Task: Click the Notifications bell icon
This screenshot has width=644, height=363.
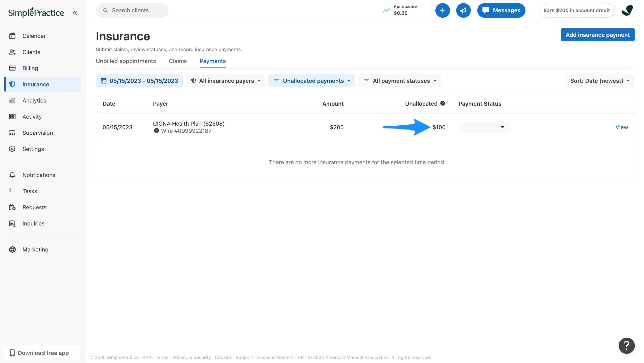Action: click(x=12, y=175)
